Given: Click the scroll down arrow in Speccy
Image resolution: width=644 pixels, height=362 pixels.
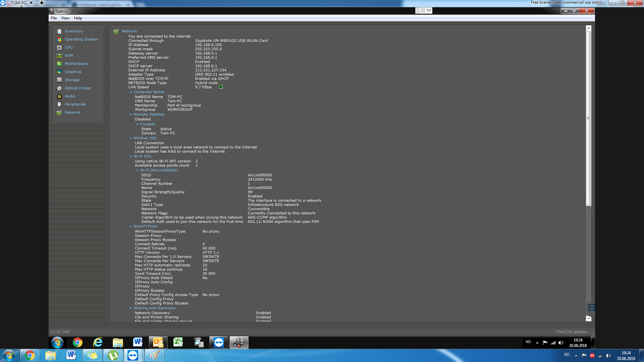Looking at the screenshot, I should (x=589, y=318).
